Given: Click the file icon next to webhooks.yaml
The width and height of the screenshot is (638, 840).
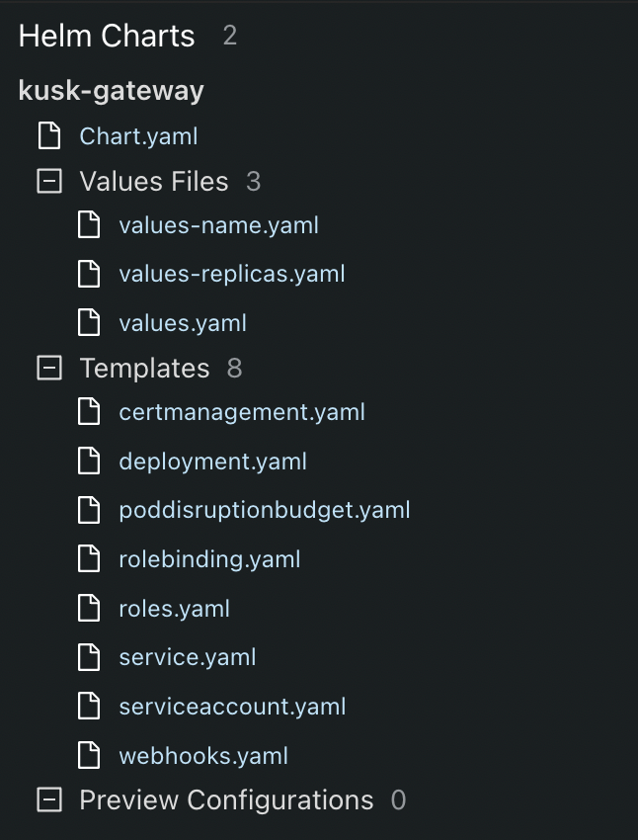Looking at the screenshot, I should tap(89, 755).
